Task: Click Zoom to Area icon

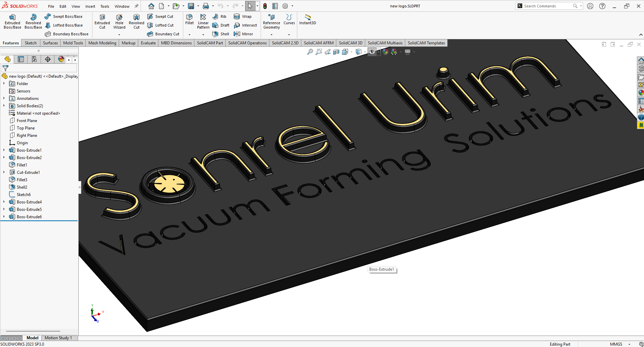Action: tap(319, 52)
